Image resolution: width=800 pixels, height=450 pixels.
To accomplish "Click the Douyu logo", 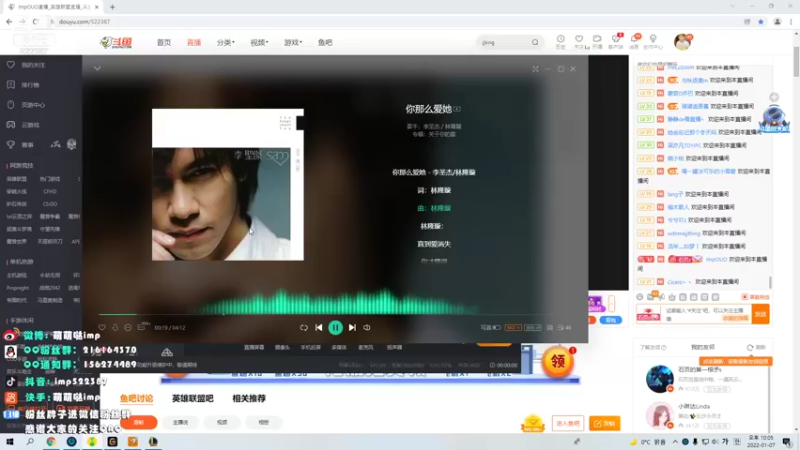I will pos(116,42).
